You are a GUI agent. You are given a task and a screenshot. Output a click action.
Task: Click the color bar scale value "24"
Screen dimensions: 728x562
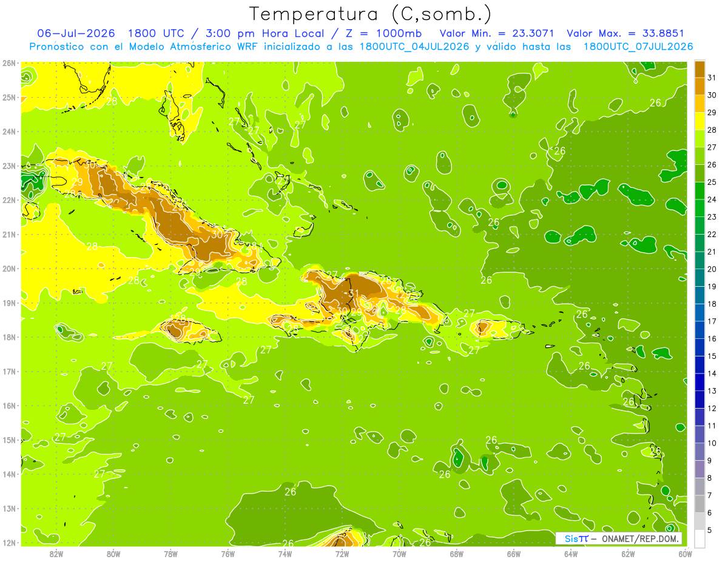click(x=712, y=199)
